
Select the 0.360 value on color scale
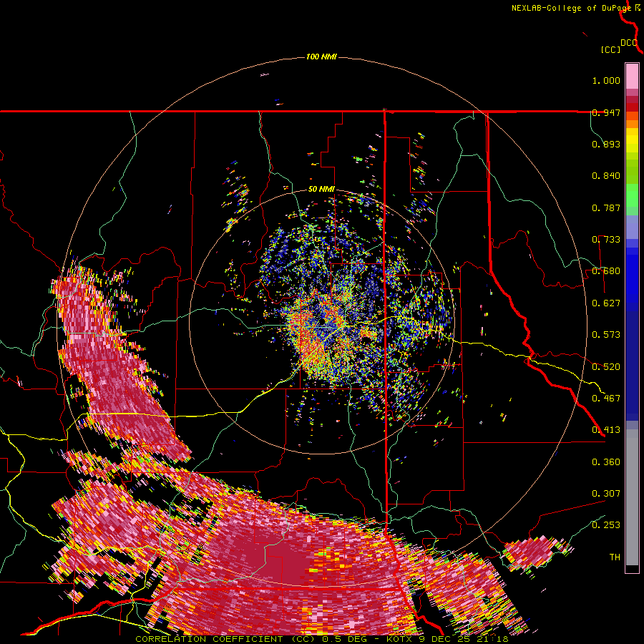pyautogui.click(x=606, y=462)
